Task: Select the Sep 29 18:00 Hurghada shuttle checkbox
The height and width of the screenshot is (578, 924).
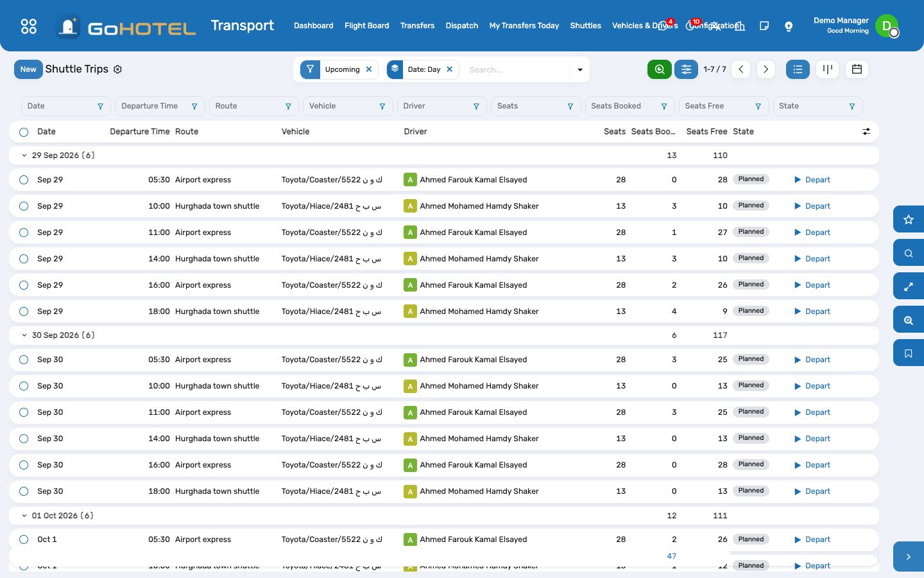Action: [24, 311]
